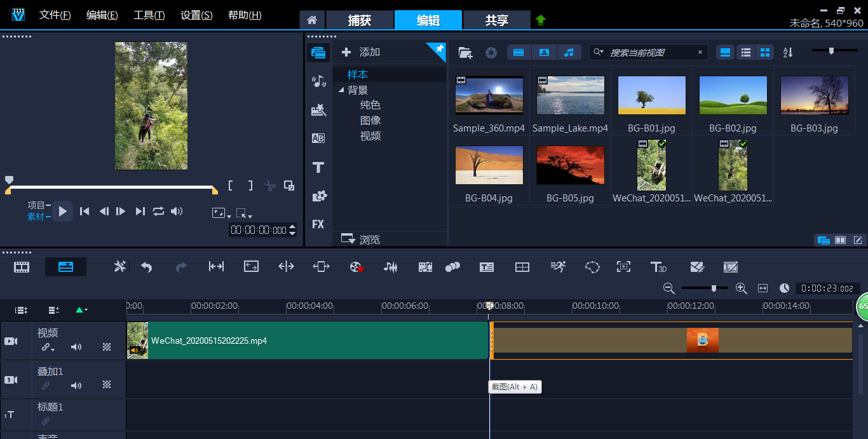The image size is (868, 439).
Task: Open the Transitions (AB) library icon
Action: point(318,138)
